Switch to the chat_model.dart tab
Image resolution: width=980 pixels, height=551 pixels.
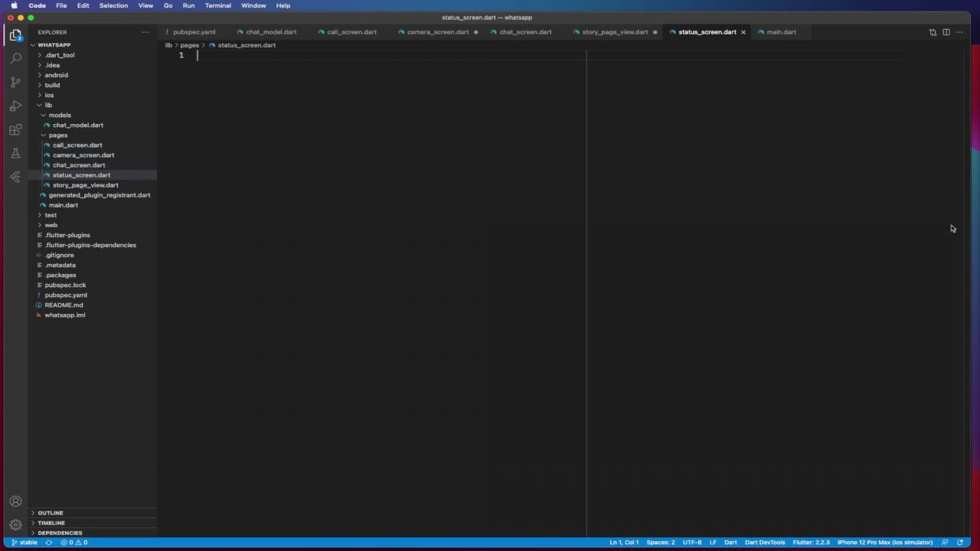click(271, 32)
